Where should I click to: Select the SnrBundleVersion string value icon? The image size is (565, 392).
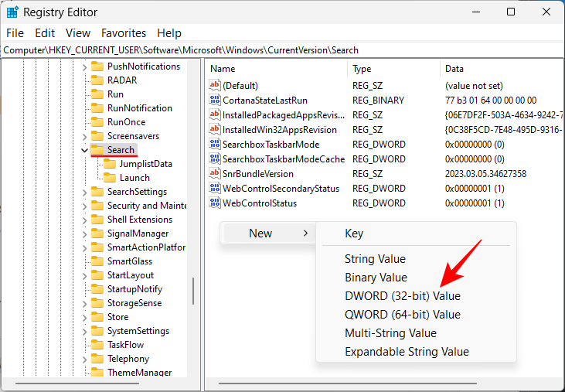tap(215, 174)
